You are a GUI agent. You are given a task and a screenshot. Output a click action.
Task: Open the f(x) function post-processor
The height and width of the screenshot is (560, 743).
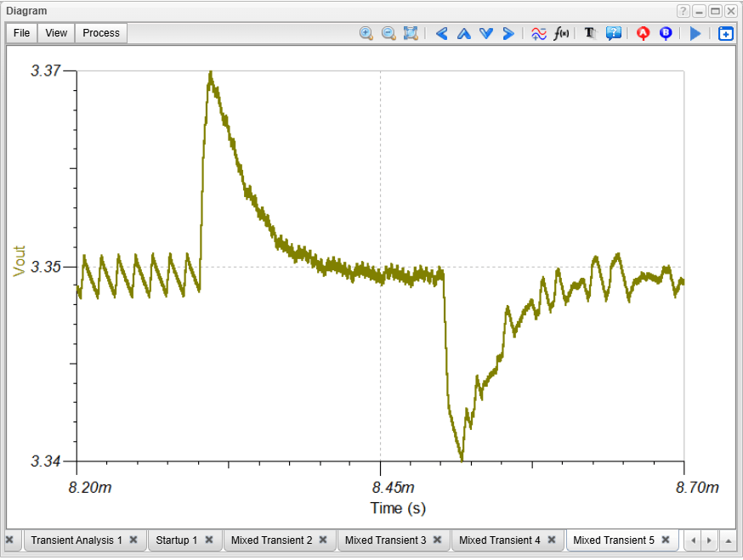click(561, 33)
